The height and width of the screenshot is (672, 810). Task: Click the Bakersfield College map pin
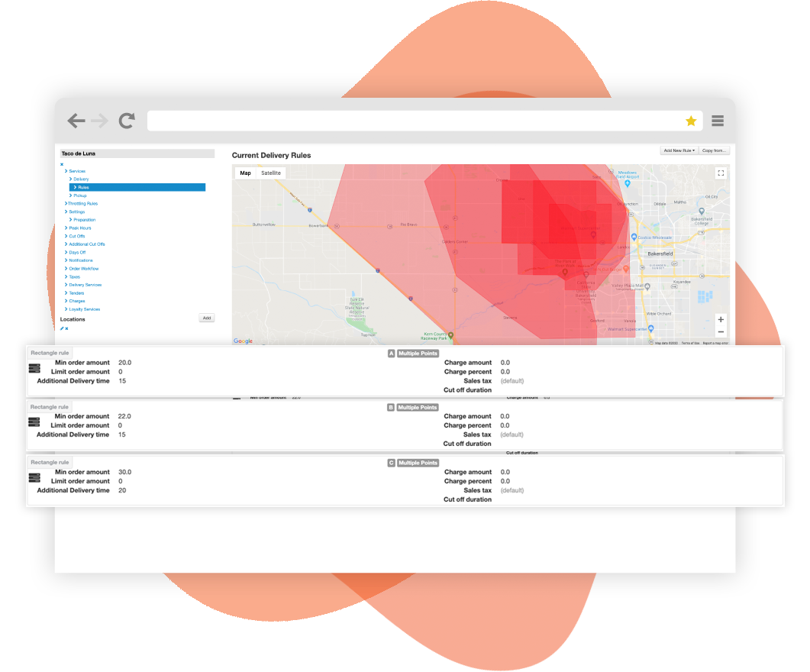(x=702, y=212)
